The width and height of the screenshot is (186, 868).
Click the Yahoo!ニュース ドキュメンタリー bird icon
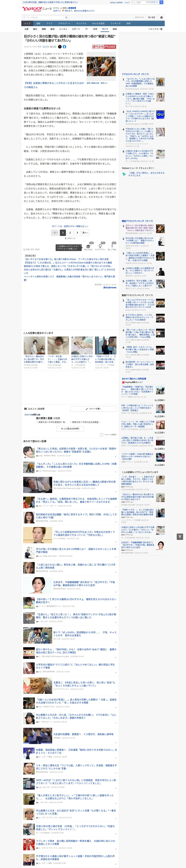pyautogui.click(x=124, y=174)
